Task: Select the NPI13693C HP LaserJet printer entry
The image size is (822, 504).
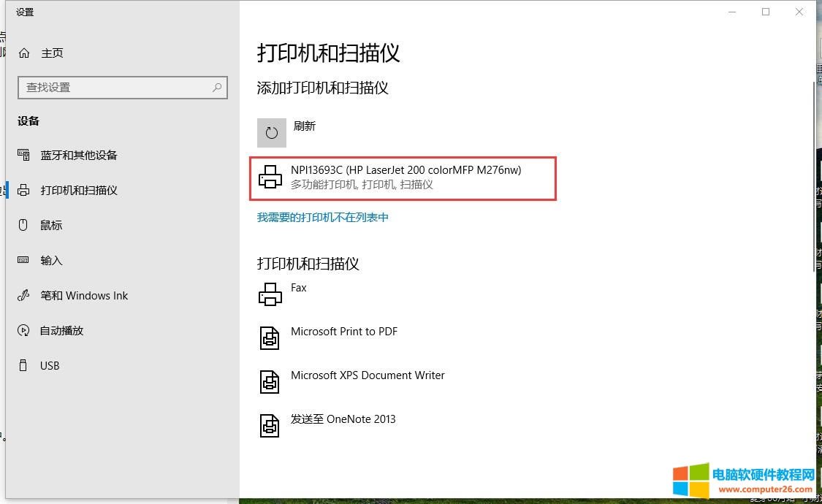Action: pos(402,178)
